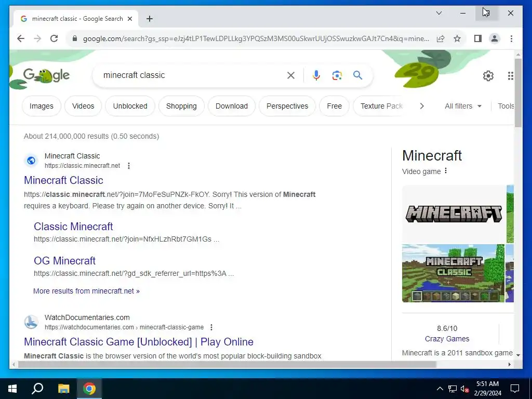The height and width of the screenshot is (399, 532).
Task: Open the Crazy Games rating link
Action: click(447, 339)
